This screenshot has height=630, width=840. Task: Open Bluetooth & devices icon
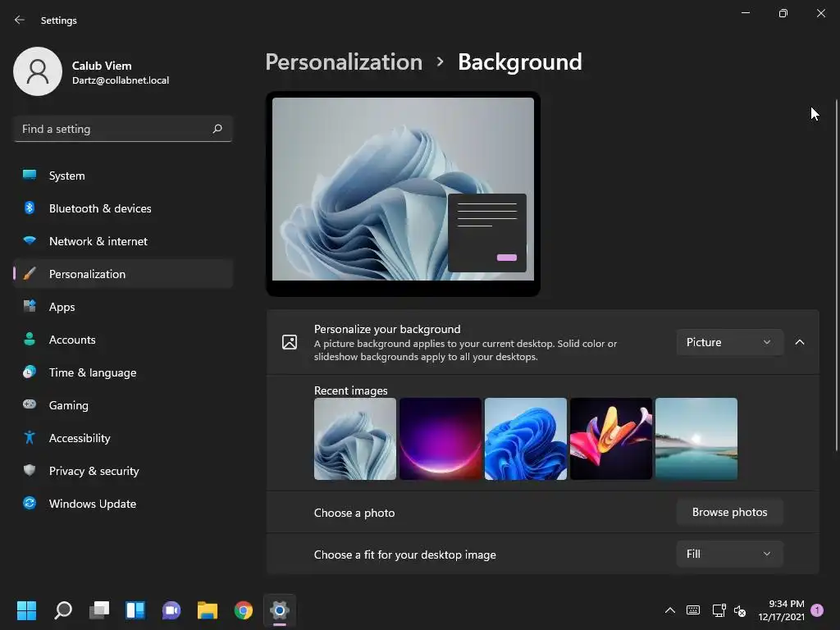click(x=30, y=208)
